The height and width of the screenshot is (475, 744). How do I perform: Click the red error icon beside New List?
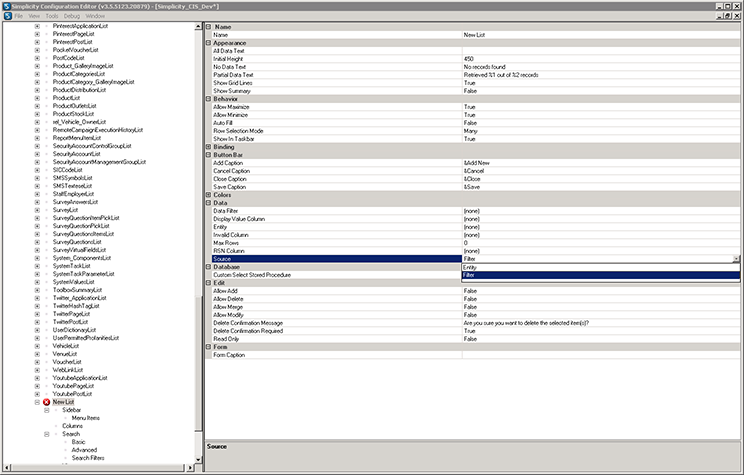46,402
